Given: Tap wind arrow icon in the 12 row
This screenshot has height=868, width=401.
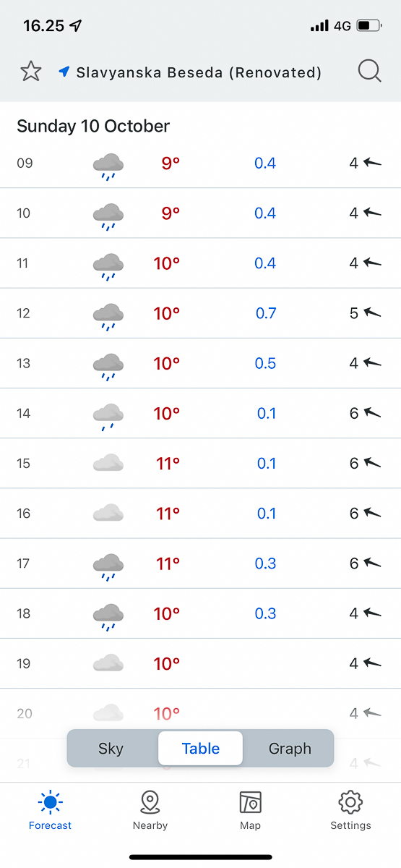Looking at the screenshot, I should pyautogui.click(x=372, y=313).
